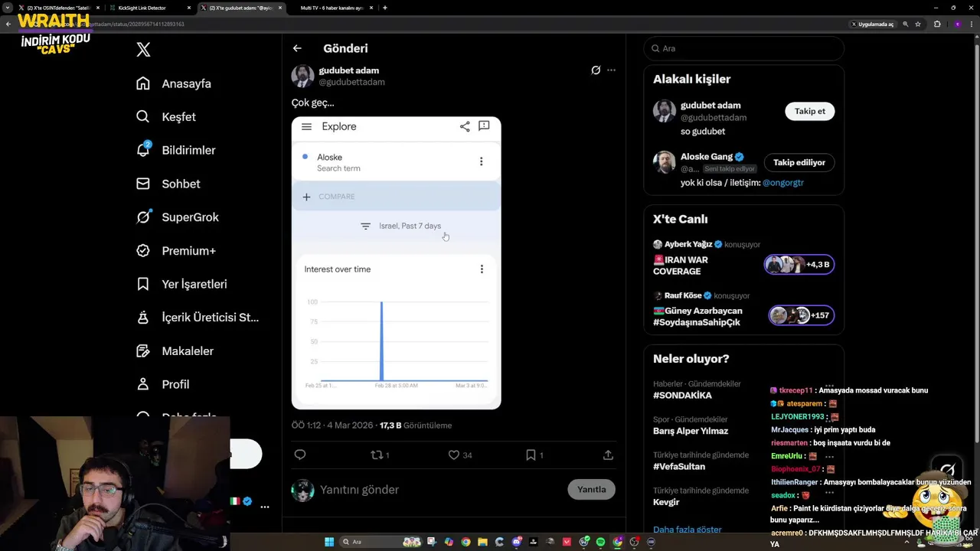Click the browser address bar URL
Screen dimensions: 980x551
(x=436, y=24)
